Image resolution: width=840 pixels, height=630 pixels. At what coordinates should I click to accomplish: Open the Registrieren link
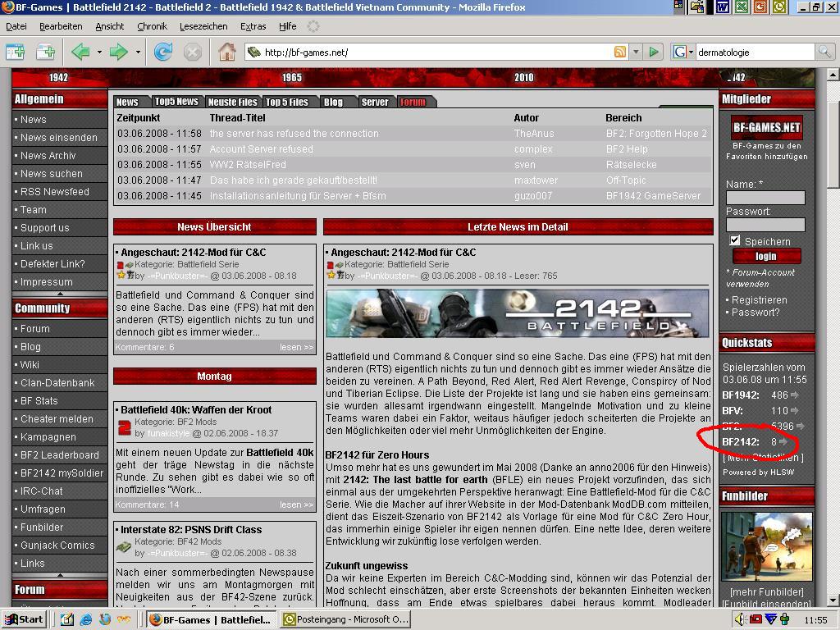click(759, 300)
